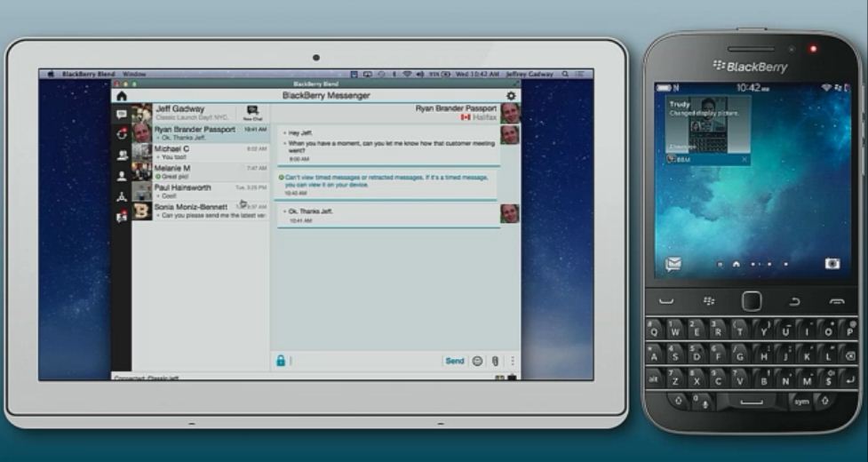
Task: Click the message input field
Action: click(x=365, y=361)
